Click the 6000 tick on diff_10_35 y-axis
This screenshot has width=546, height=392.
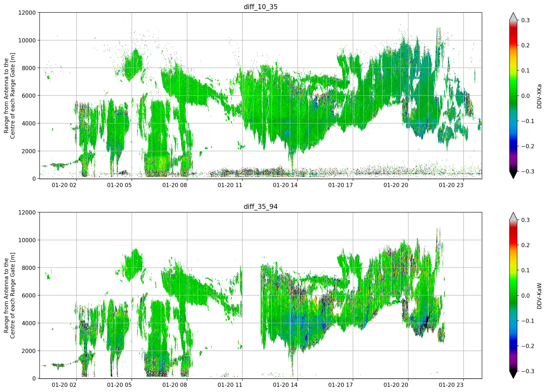(x=29, y=96)
